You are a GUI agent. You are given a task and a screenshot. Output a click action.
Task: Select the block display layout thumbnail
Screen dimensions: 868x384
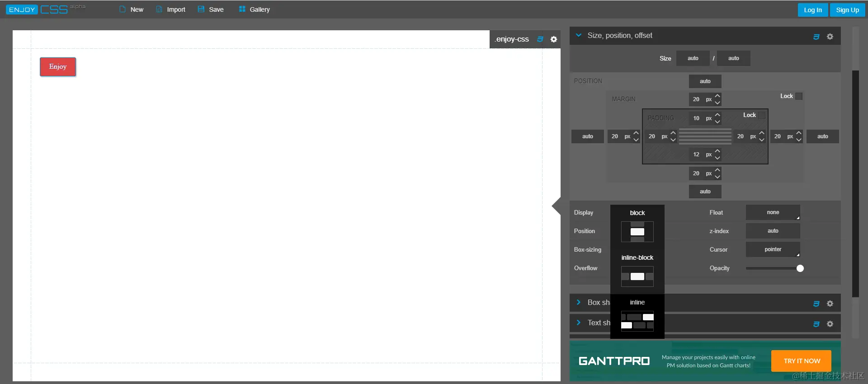[x=637, y=232]
